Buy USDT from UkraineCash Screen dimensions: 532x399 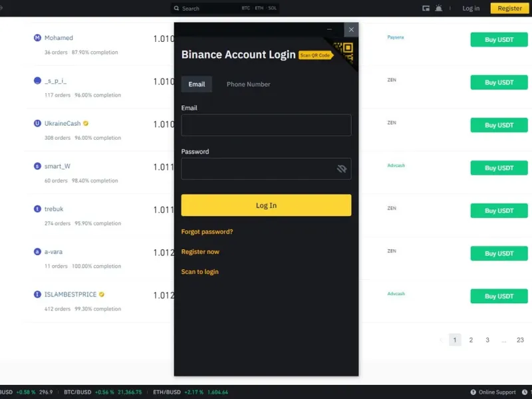pyautogui.click(x=499, y=125)
